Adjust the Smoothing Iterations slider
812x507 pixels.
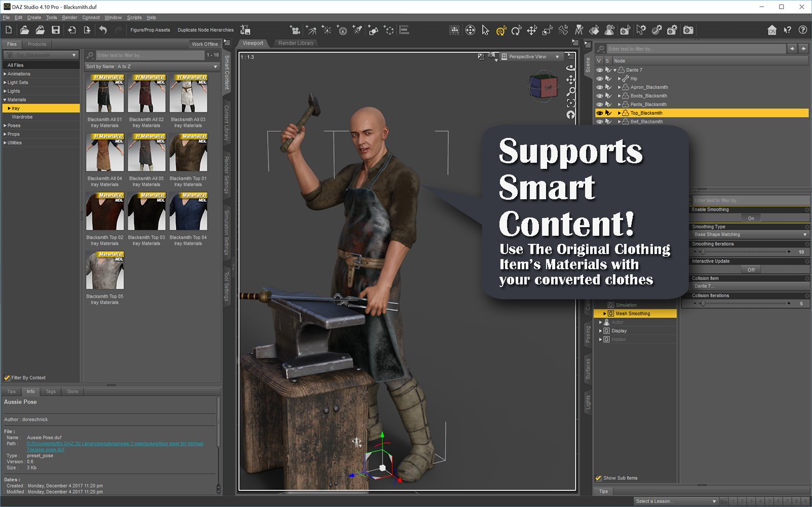tap(741, 252)
